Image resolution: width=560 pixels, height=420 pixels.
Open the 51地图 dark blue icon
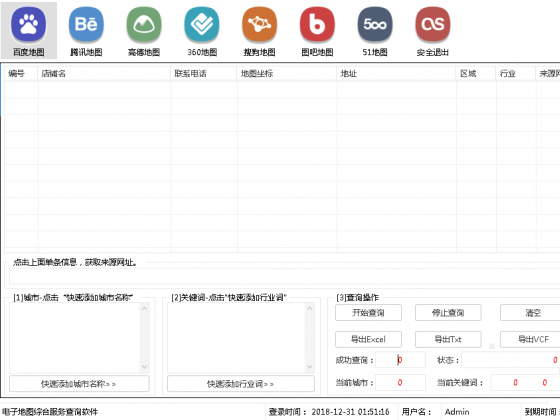point(375,25)
